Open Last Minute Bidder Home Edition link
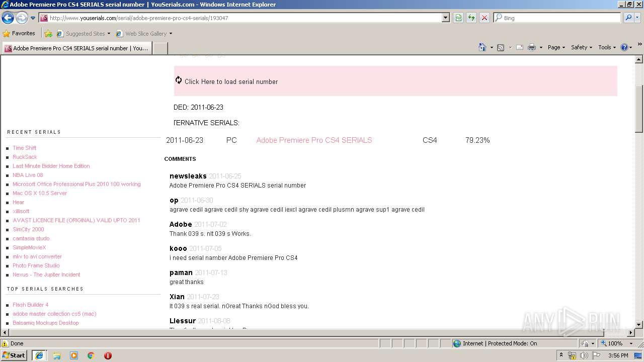644x362 pixels. coord(51,166)
